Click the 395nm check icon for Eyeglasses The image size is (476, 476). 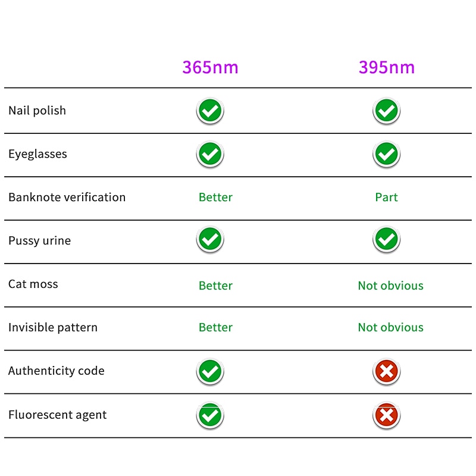coord(386,154)
